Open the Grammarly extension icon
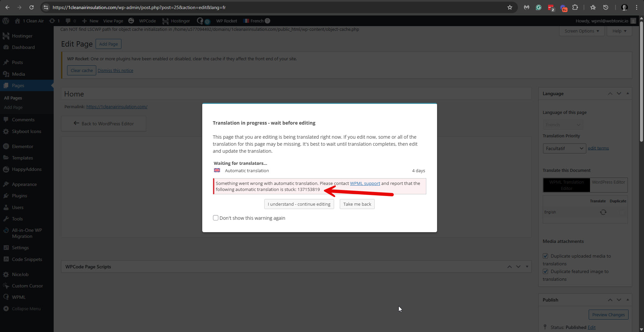 (539, 7)
